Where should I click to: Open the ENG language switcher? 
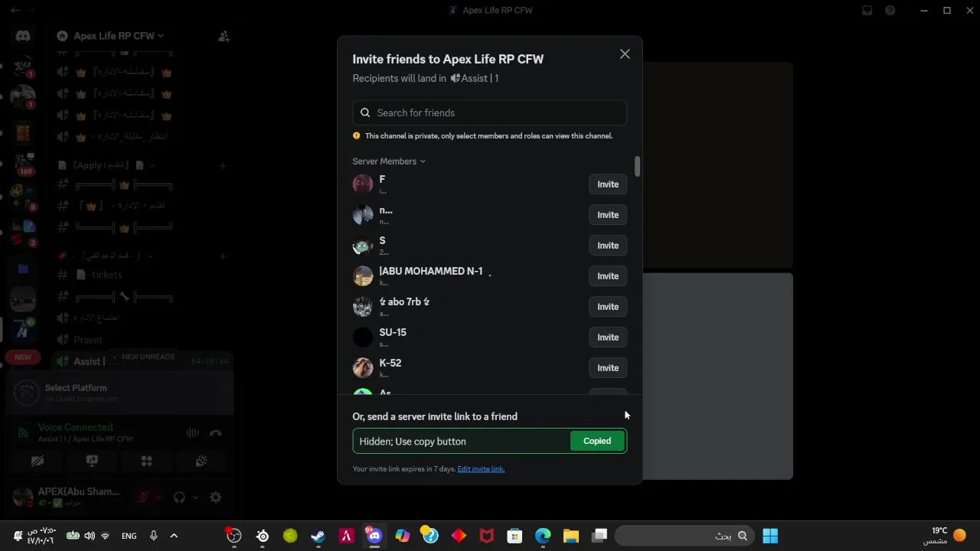point(129,536)
